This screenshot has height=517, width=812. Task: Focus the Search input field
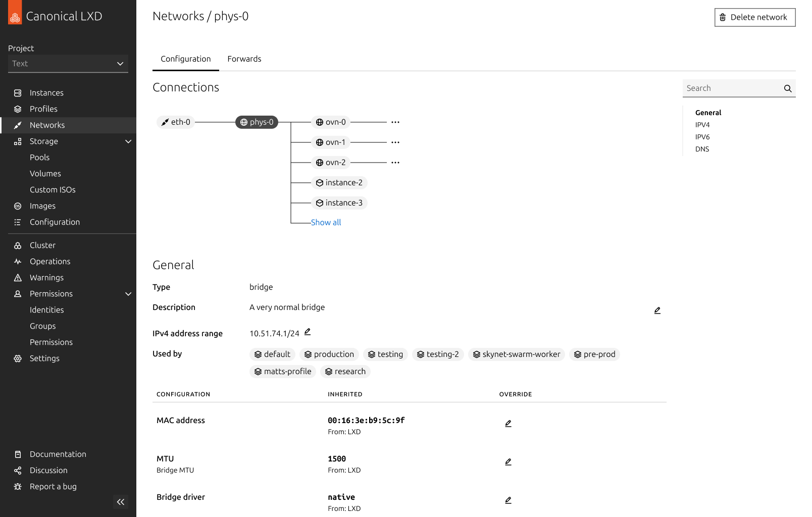tap(731, 88)
